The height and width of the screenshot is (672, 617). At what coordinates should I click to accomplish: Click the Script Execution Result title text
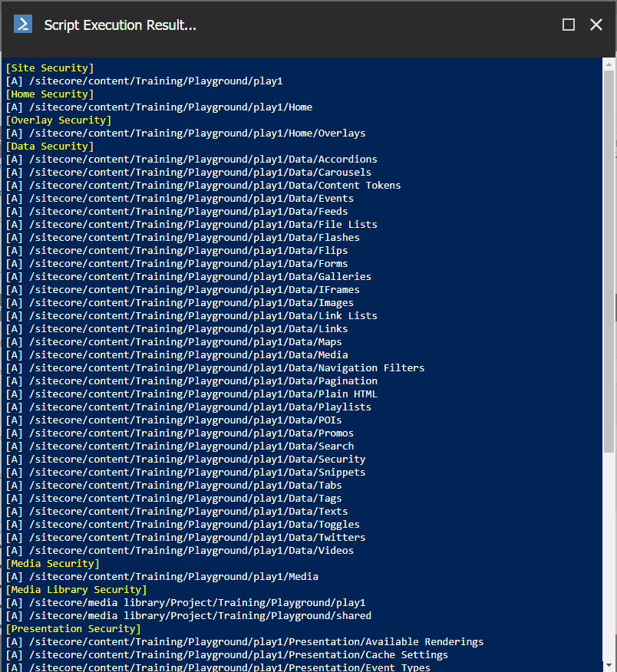point(120,25)
